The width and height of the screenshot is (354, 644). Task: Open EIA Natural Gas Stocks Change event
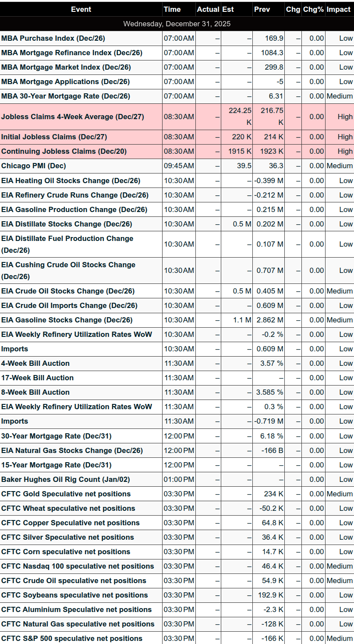72,450
